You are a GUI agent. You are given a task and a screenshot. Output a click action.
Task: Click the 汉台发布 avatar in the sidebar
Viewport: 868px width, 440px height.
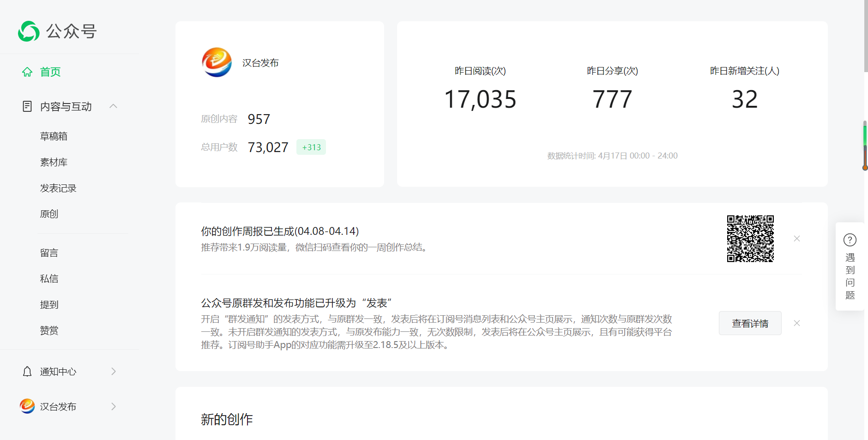27,406
